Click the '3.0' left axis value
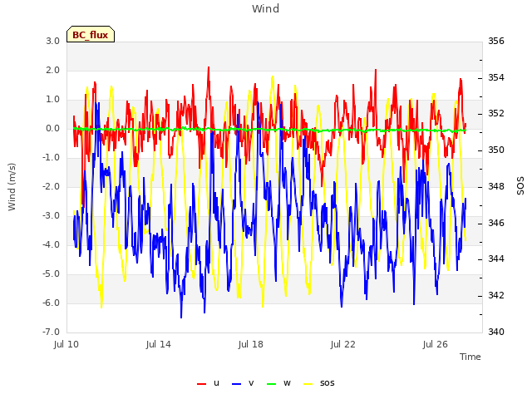 point(52,41)
